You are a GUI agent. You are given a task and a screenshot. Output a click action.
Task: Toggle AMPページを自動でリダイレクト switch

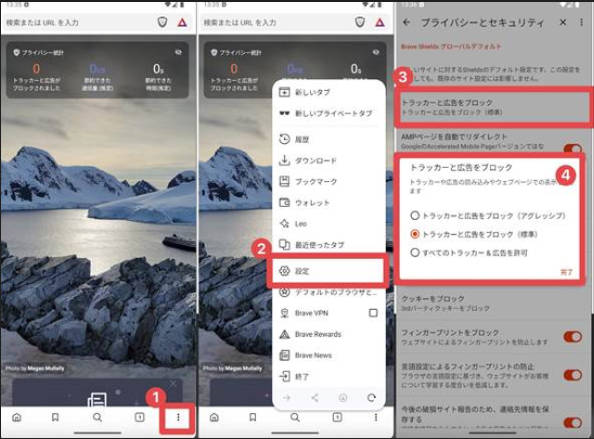tap(573, 148)
